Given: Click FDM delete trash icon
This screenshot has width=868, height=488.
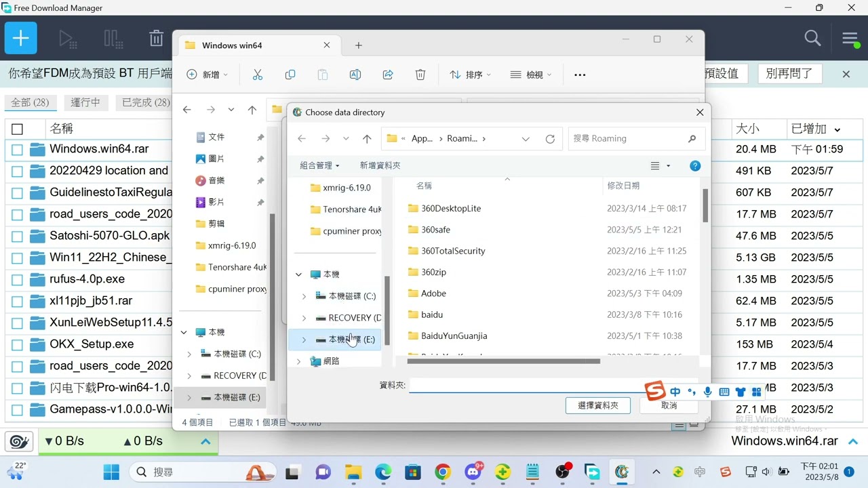Looking at the screenshot, I should click(x=156, y=38).
